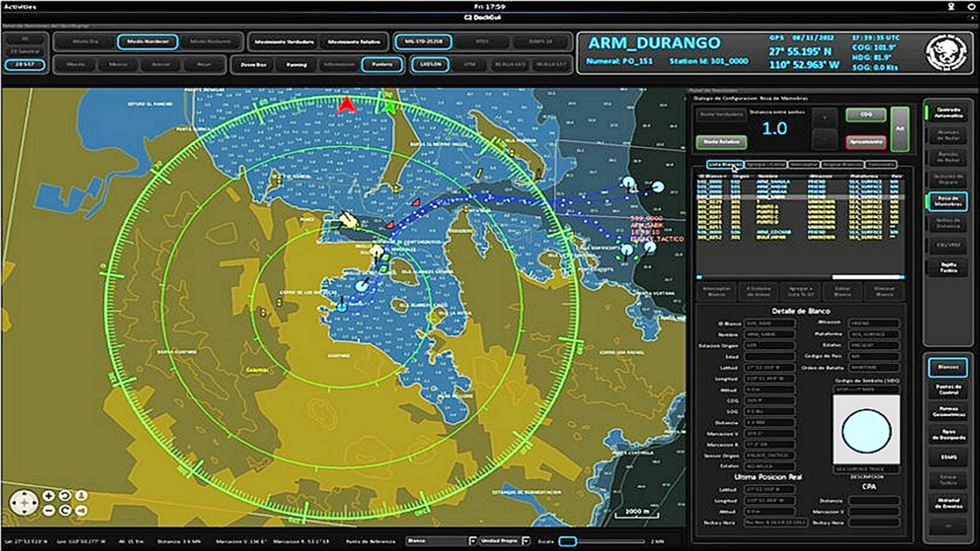This screenshot has width=980, height=551.
Task: Activate the Panning tool
Action: point(297,65)
